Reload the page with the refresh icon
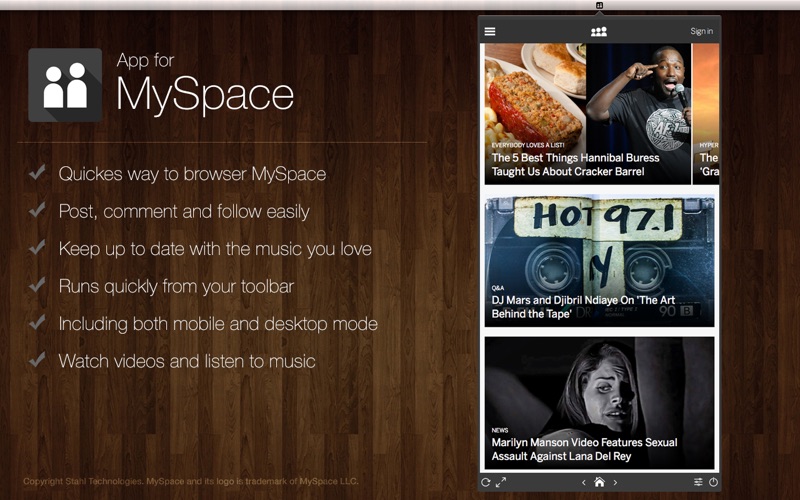Screen dimensions: 800x500 [486, 482]
